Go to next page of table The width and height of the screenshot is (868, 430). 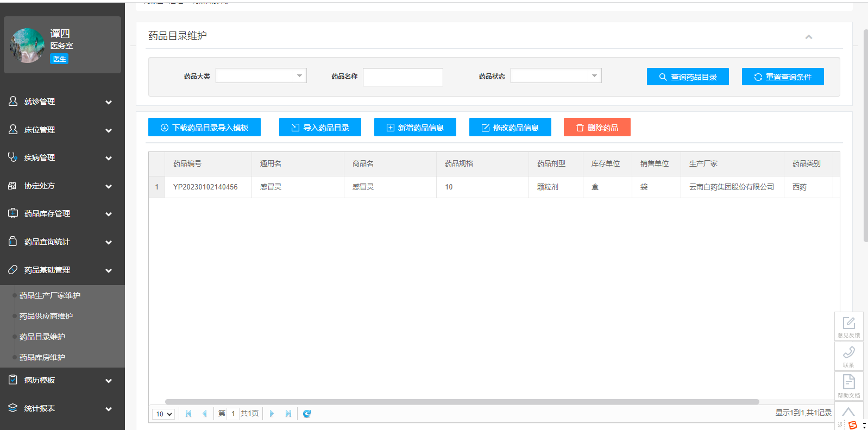coord(272,414)
